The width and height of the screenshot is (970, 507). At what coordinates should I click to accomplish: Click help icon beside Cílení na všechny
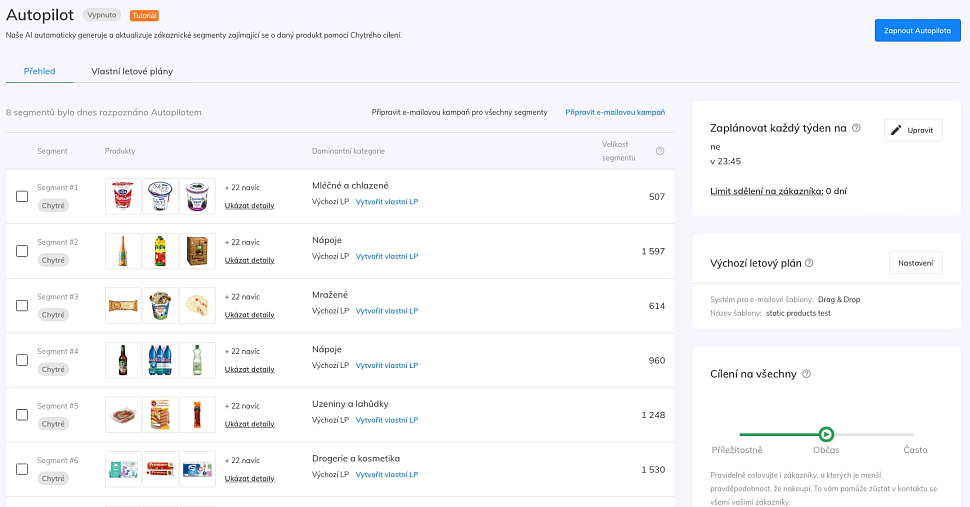[806, 373]
